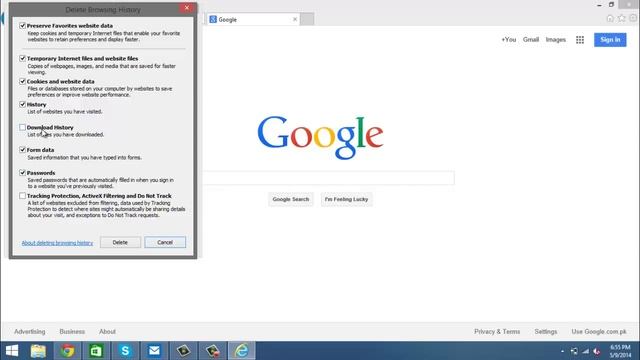Open a new blank tab

pos(307,19)
